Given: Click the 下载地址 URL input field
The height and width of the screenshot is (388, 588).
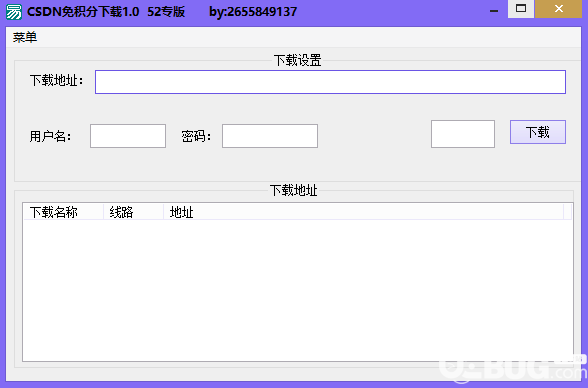Looking at the screenshot, I should (x=330, y=82).
